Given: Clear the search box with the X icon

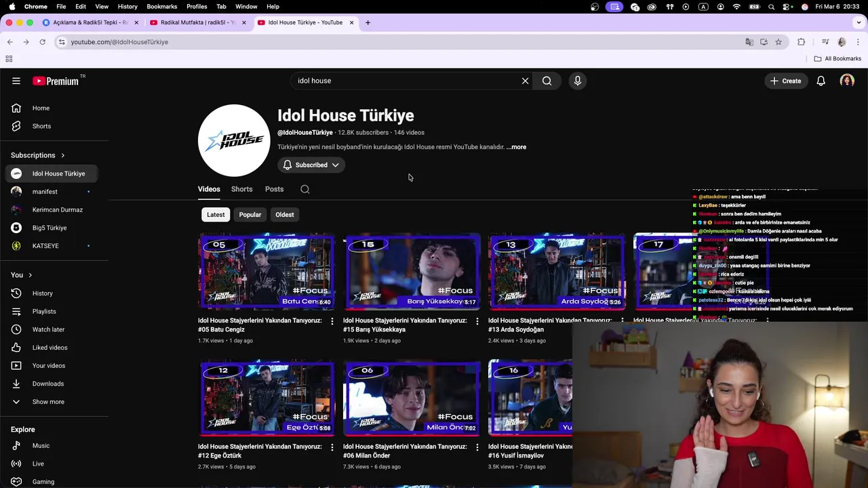Looking at the screenshot, I should coord(525,81).
